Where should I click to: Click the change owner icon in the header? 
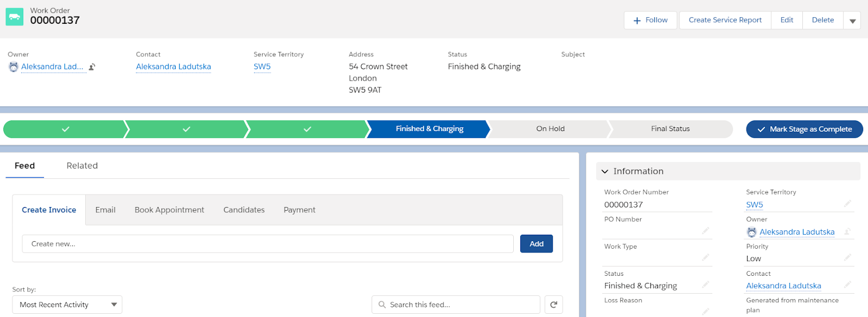[x=92, y=67]
